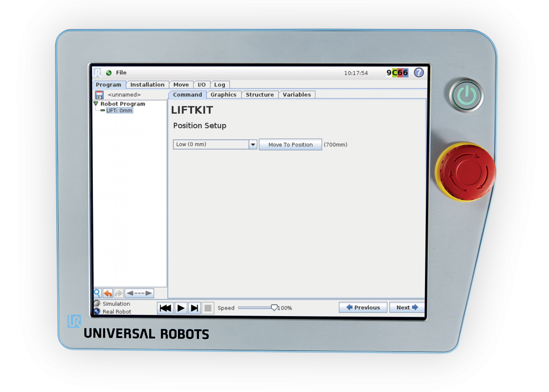Select the Structure sub-tab
This screenshot has width=549, height=392.
[x=260, y=95]
